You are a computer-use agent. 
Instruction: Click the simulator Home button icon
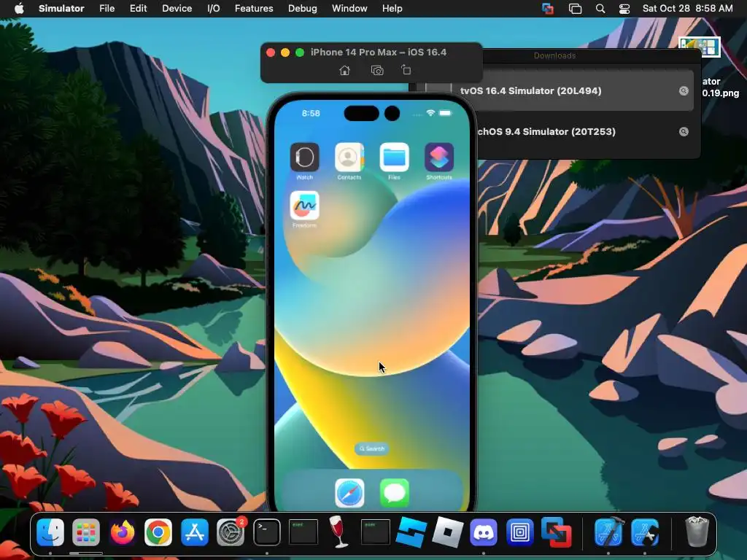344,71
